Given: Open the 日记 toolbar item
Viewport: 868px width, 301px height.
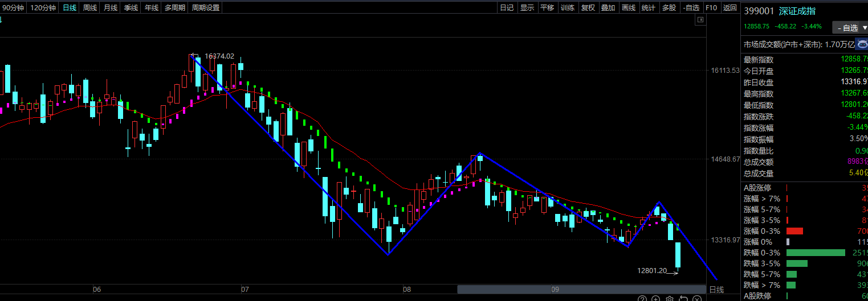Looking at the screenshot, I should click(506, 7).
